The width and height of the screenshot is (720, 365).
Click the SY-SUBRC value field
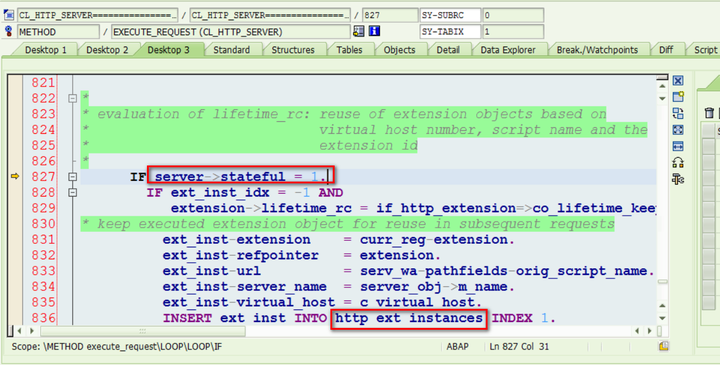[513, 15]
